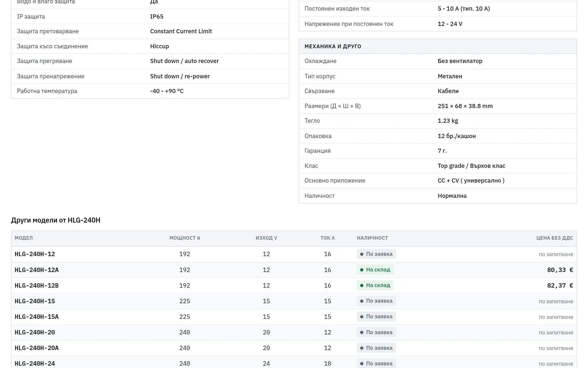Screen dimensions: 588x368
Task: Click the price 80,33 €
Action: click(x=560, y=270)
